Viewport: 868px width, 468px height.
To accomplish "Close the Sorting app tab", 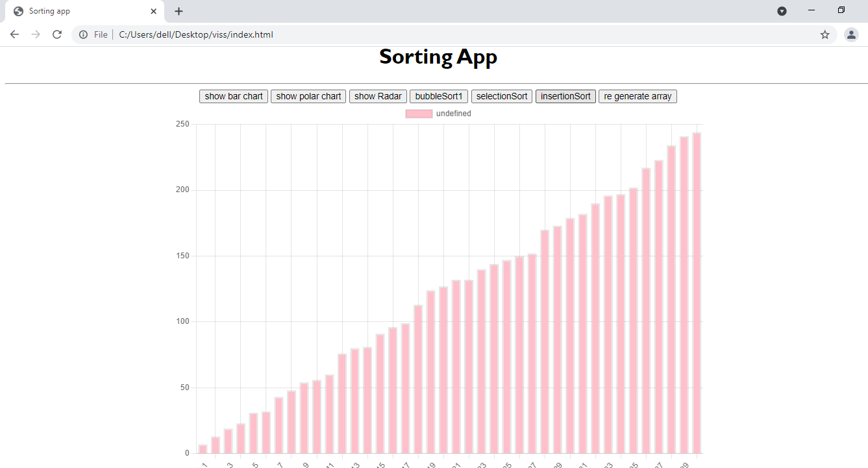I will 153,11.
